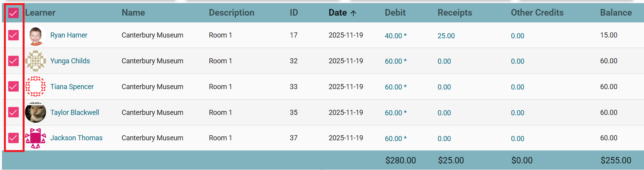Deselect Tiana Spencer's row checkbox
Viewport: 644px width, 170px height.
(13, 86)
